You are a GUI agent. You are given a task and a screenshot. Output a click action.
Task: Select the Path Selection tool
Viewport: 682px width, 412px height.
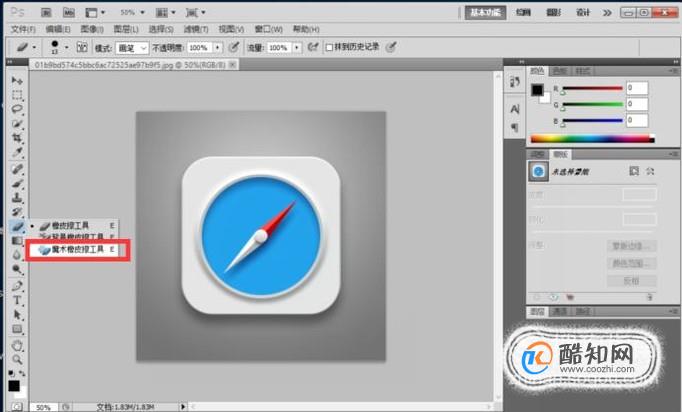17,315
